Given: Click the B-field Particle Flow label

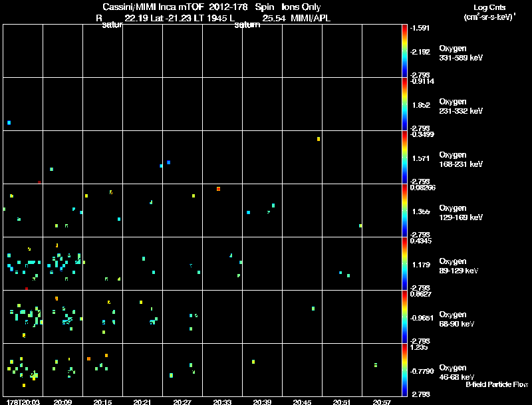Looking at the screenshot, I should point(497,384).
